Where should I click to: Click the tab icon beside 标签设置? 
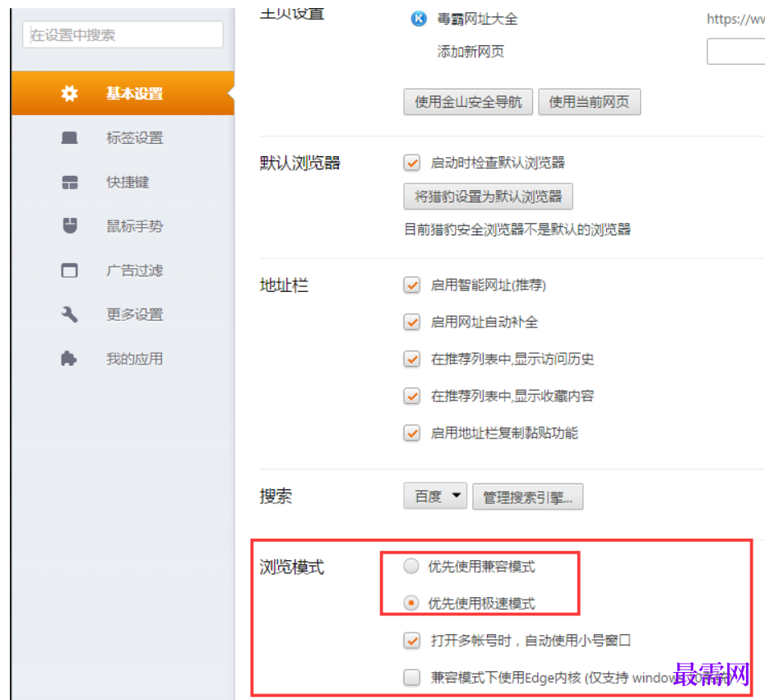tap(69, 138)
